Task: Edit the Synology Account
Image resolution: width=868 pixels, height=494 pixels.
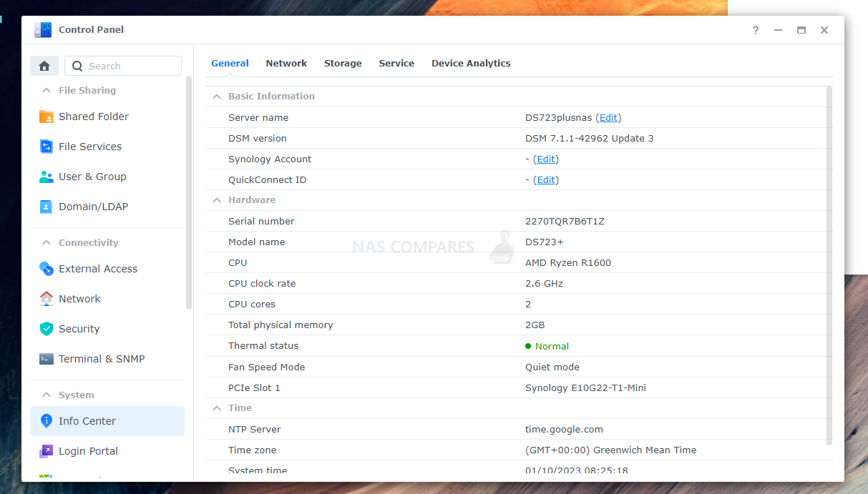Action: pos(546,159)
